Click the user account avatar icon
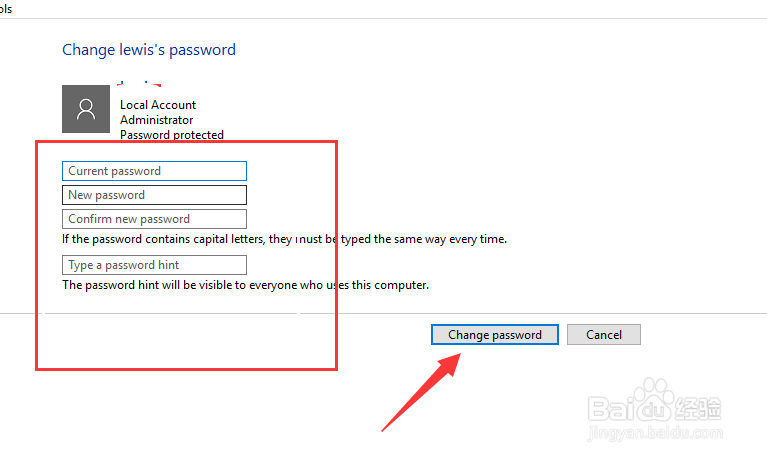Screen dimensions: 767x460 87,109
